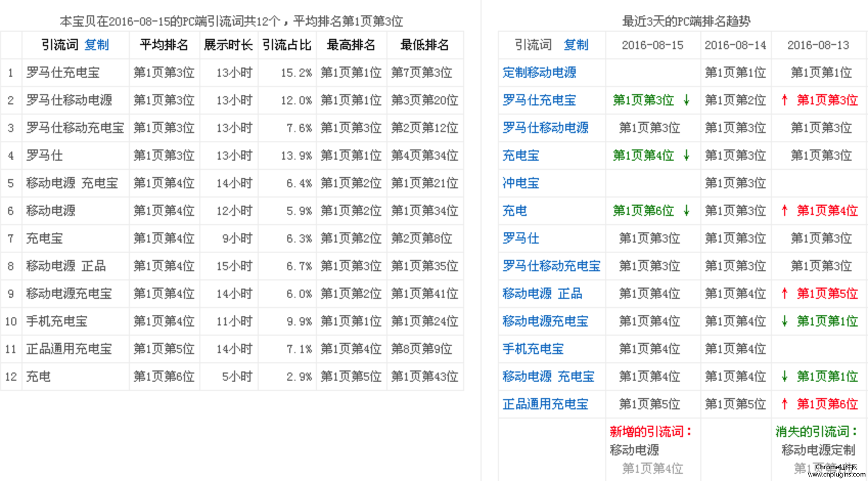Click the 12.0% share value
The height and width of the screenshot is (481, 868).
click(x=296, y=100)
